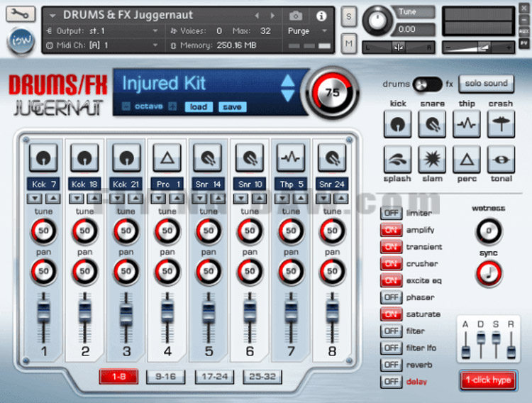This screenshot has width=532, height=403.
Task: Switch to the 1-8 channel bank
Action: pos(118,377)
